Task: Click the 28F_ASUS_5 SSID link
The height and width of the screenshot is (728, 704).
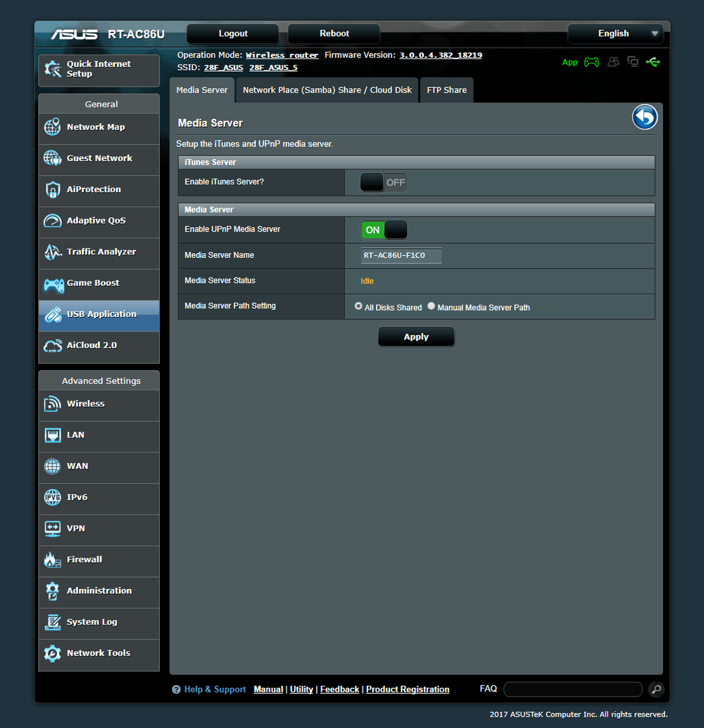Action: point(273,67)
